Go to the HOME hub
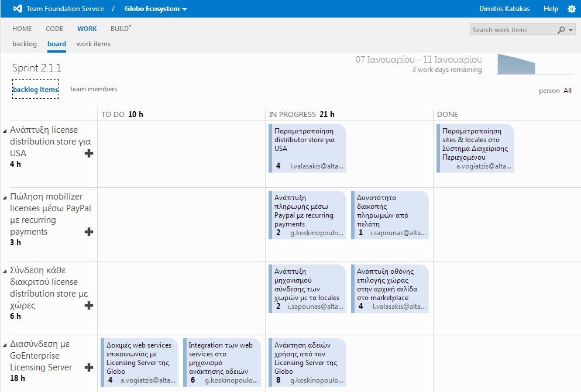 tap(22, 29)
